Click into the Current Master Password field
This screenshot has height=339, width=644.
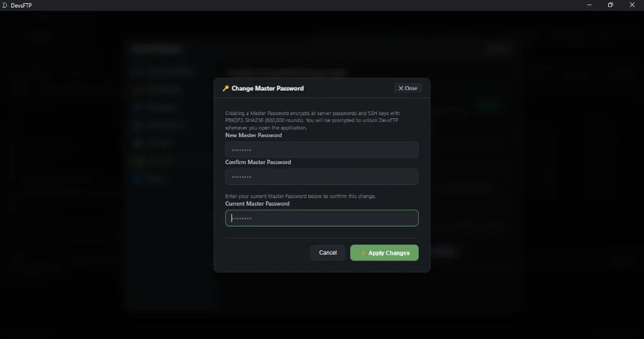point(321,218)
